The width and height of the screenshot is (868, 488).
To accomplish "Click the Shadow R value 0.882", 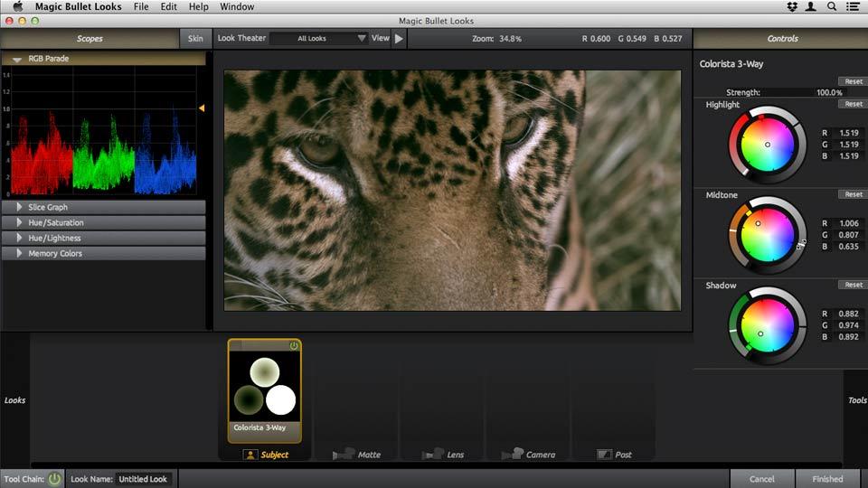I will tap(849, 314).
